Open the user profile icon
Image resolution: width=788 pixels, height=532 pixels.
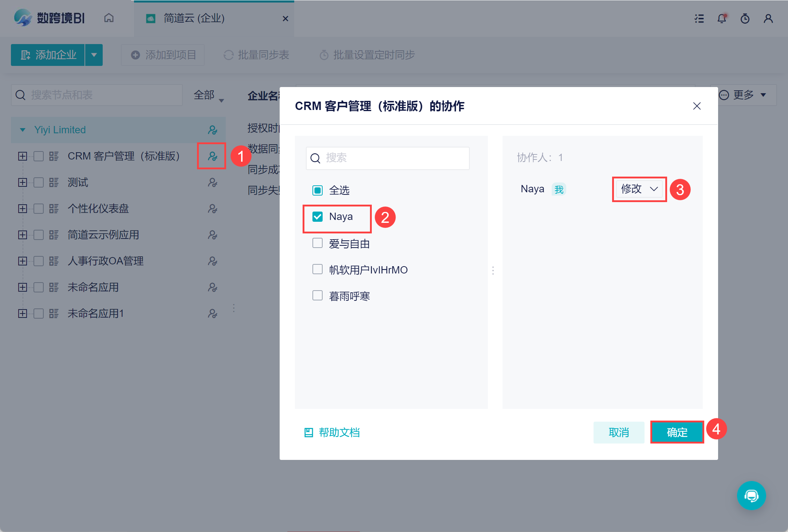pos(768,18)
